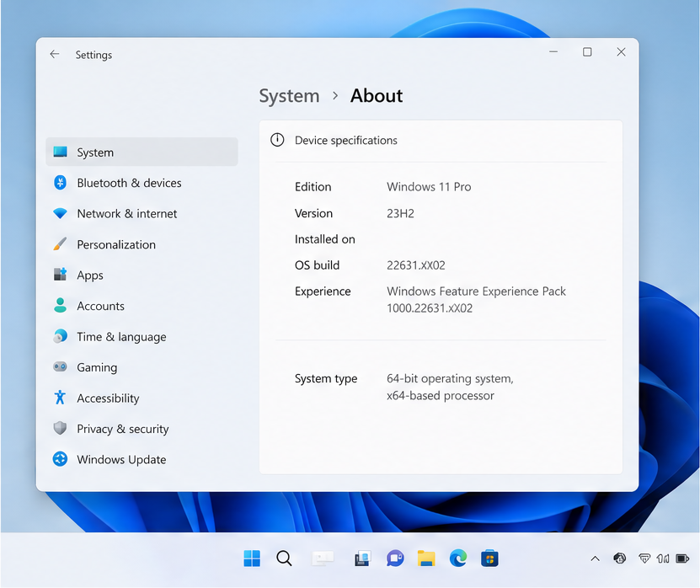Click the volume tray icon
This screenshot has height=588, width=700.
(663, 558)
